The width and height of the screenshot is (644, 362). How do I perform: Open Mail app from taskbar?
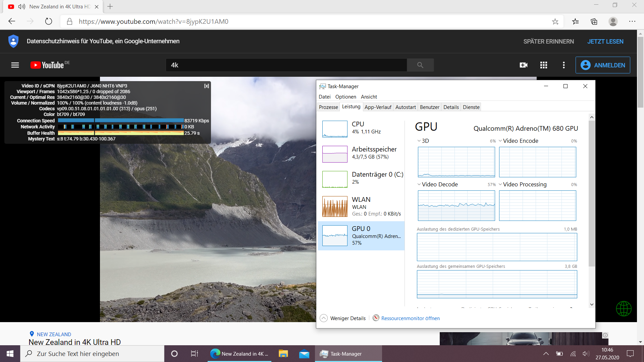coord(304,354)
